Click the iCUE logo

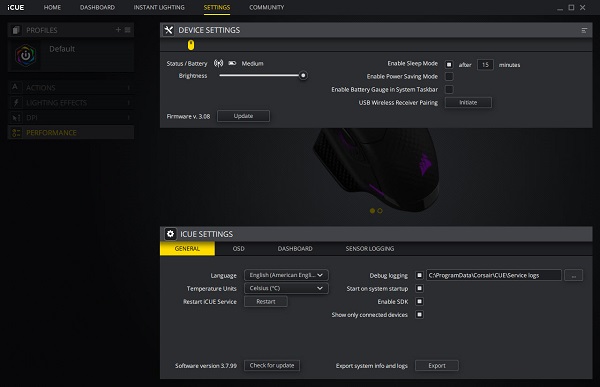(x=15, y=7)
